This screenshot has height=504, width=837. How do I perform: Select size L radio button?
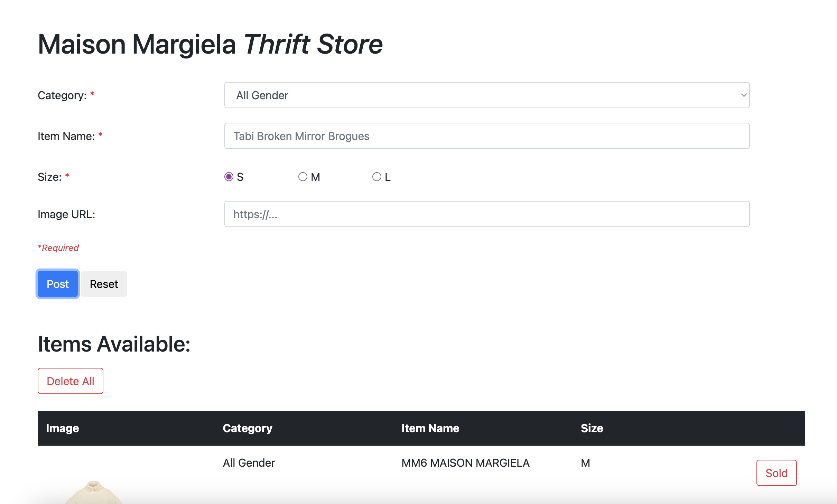(377, 177)
